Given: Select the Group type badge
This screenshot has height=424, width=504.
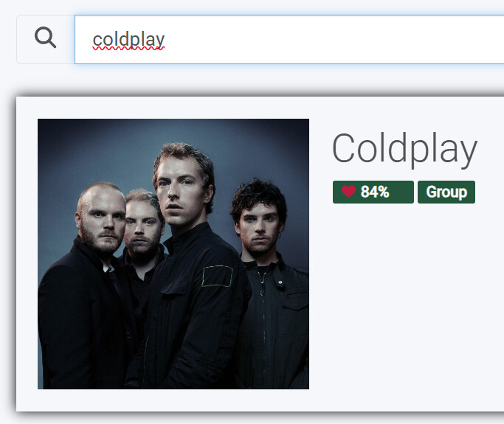Looking at the screenshot, I should tap(446, 192).
